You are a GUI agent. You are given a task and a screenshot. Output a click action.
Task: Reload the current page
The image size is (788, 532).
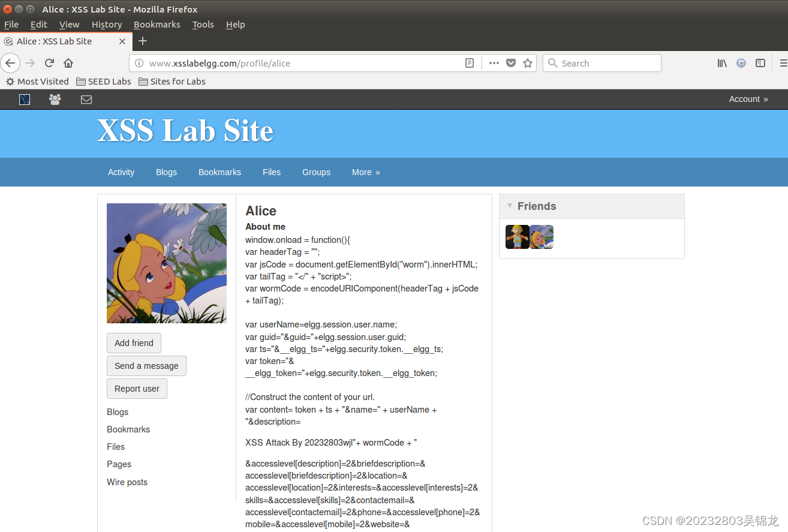49,63
